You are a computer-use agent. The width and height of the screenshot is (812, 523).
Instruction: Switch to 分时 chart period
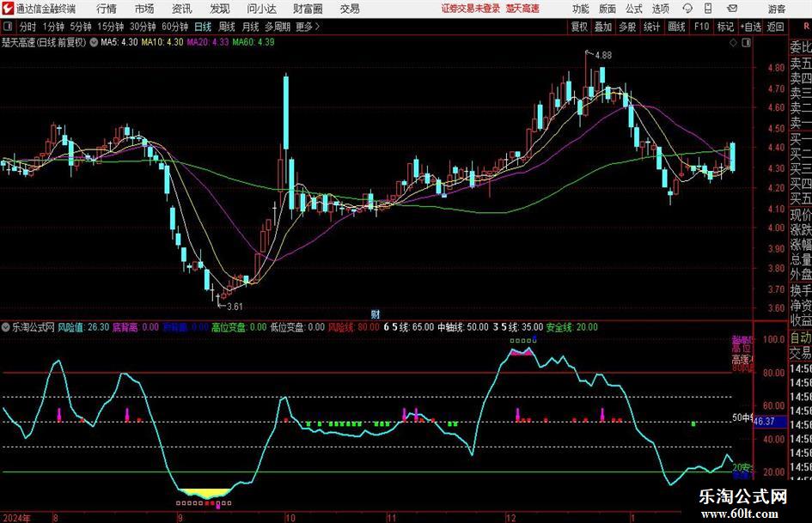pyautogui.click(x=28, y=27)
